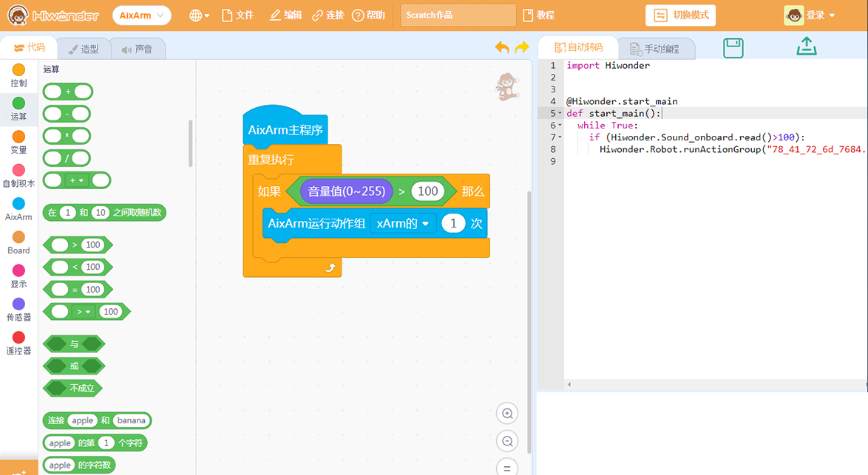
Task: Click the undo arrow
Action: click(x=502, y=47)
